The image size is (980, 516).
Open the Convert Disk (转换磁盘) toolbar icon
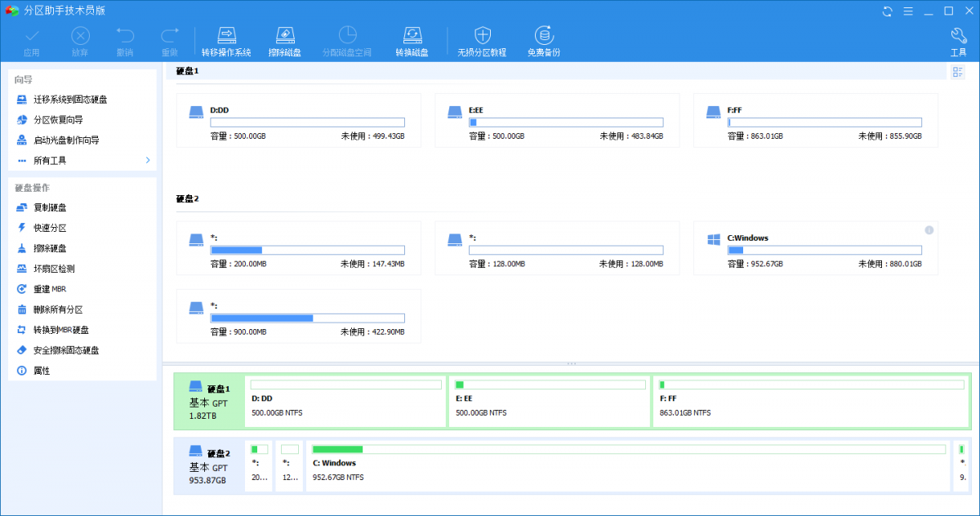pos(412,39)
